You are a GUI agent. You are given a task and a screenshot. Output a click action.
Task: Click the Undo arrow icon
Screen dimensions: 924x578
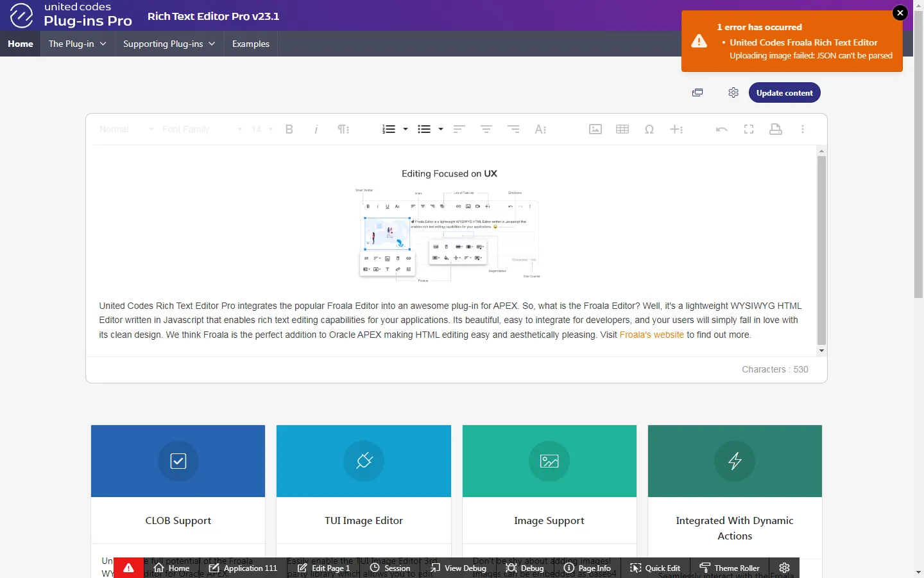(x=721, y=129)
